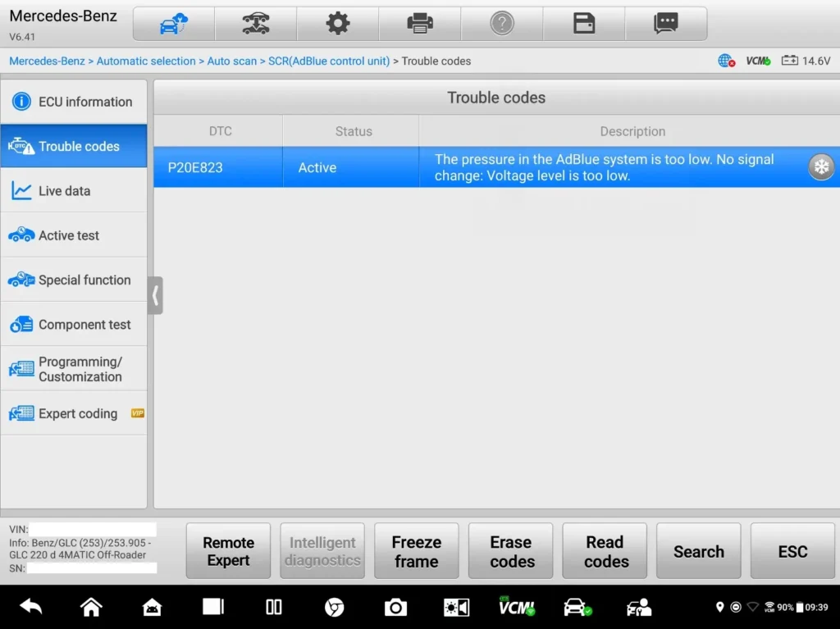Viewport: 840px width, 629px height.
Task: Select Trouble codes menu item
Action: click(x=74, y=146)
